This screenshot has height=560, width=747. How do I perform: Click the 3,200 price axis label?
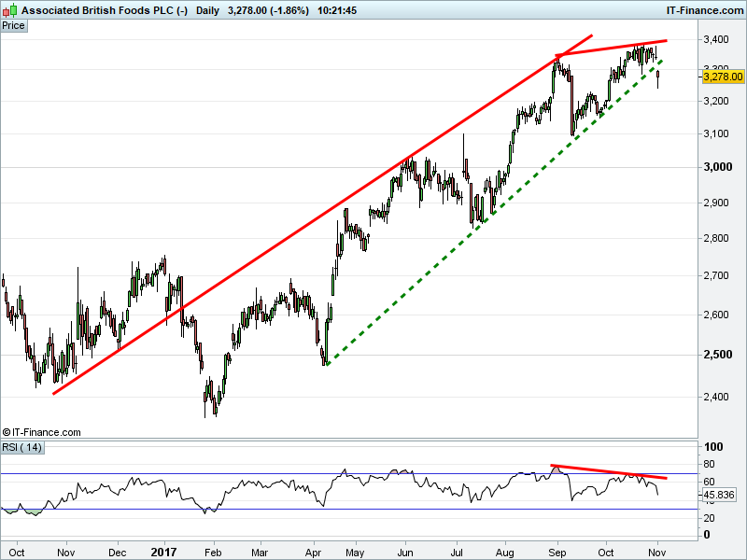(x=716, y=101)
